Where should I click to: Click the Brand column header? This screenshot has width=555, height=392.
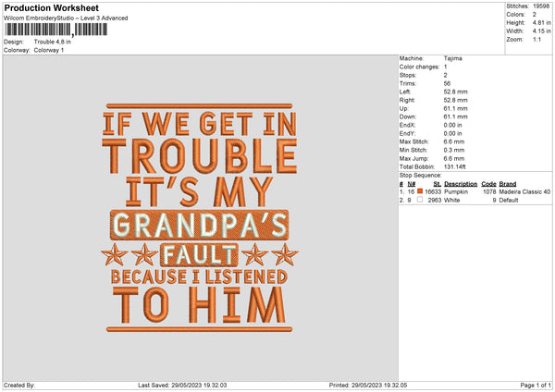[x=508, y=184]
